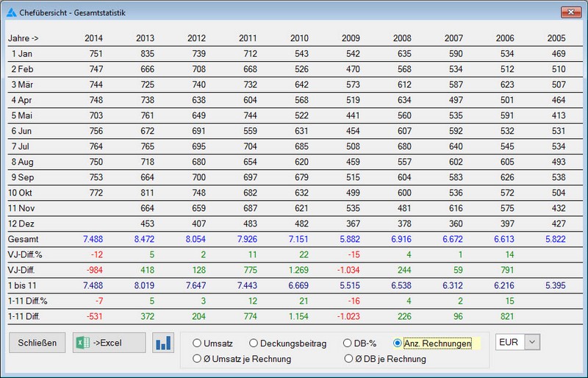Click the 2005 year column header

coord(556,38)
